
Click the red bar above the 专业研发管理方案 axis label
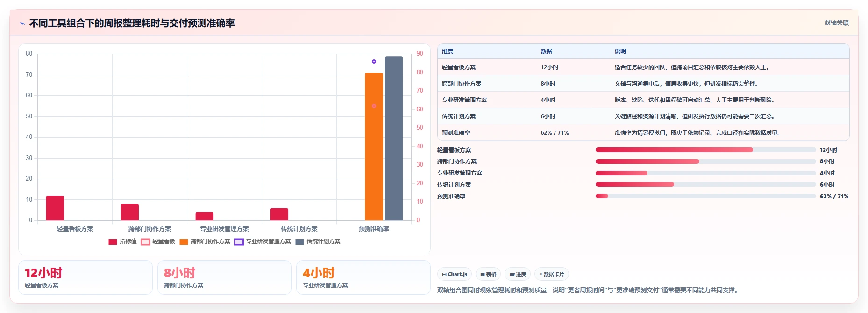coord(205,216)
